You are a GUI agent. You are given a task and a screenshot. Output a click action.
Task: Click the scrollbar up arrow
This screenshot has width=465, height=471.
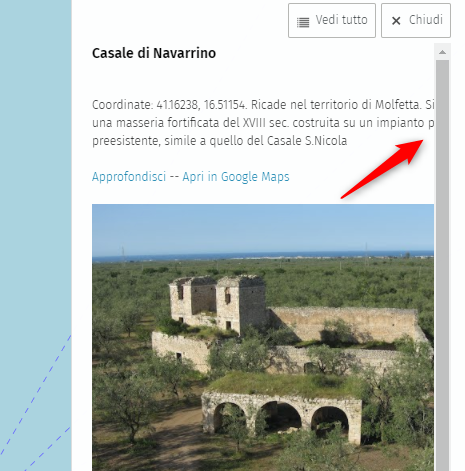(x=442, y=52)
